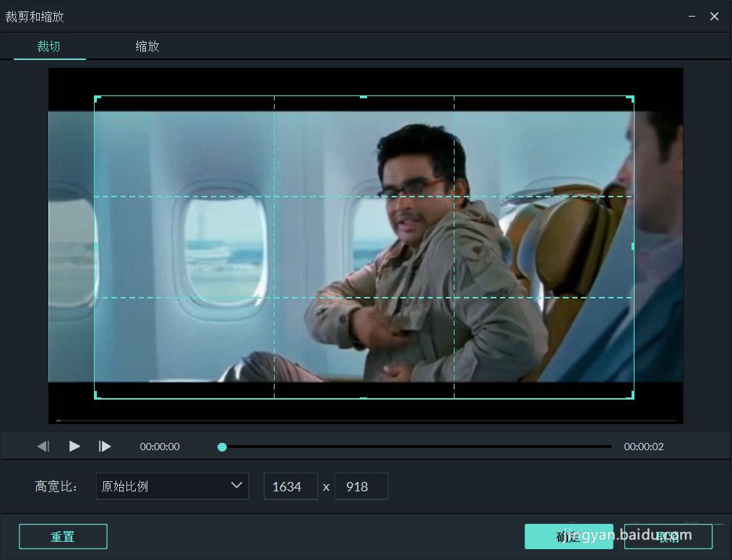Click the top-right crop corner handle
Image resolution: width=732 pixels, height=560 pixels.
coord(631,98)
